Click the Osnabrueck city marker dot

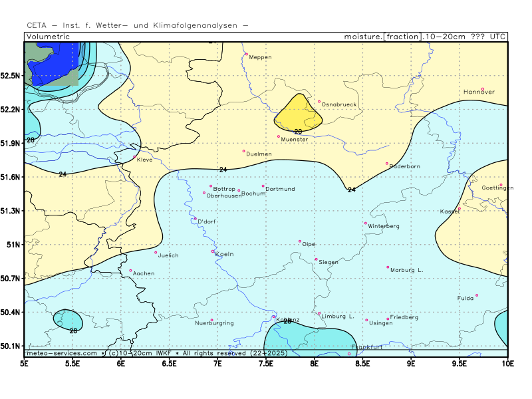click(319, 102)
